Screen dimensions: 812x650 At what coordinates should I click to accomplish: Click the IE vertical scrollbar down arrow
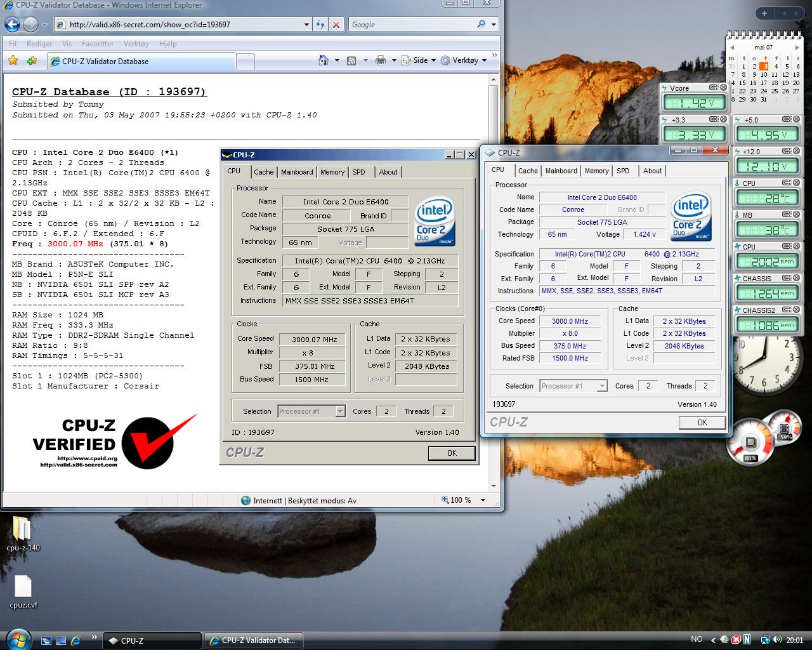[494, 486]
